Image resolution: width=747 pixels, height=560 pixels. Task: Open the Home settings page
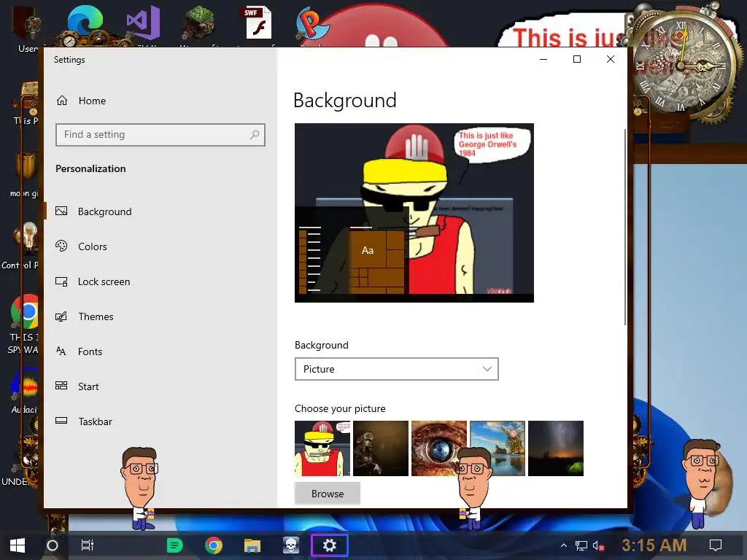[81, 101]
